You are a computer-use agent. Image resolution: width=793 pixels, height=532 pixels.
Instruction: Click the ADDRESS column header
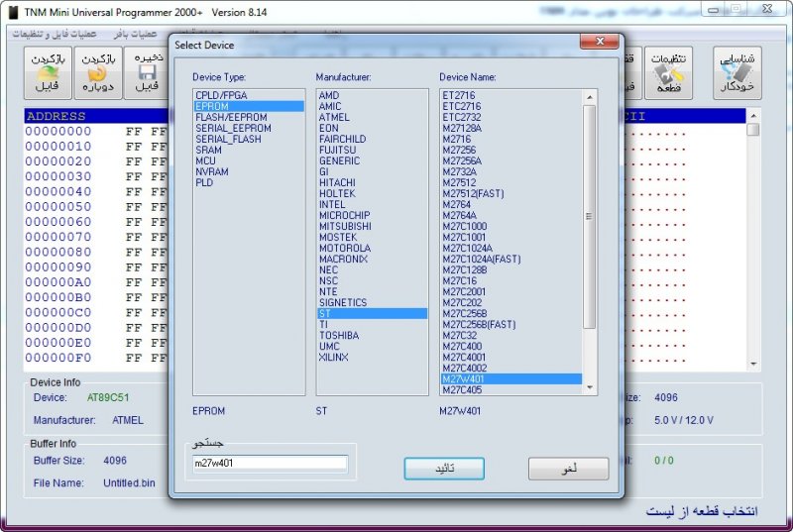(57, 116)
